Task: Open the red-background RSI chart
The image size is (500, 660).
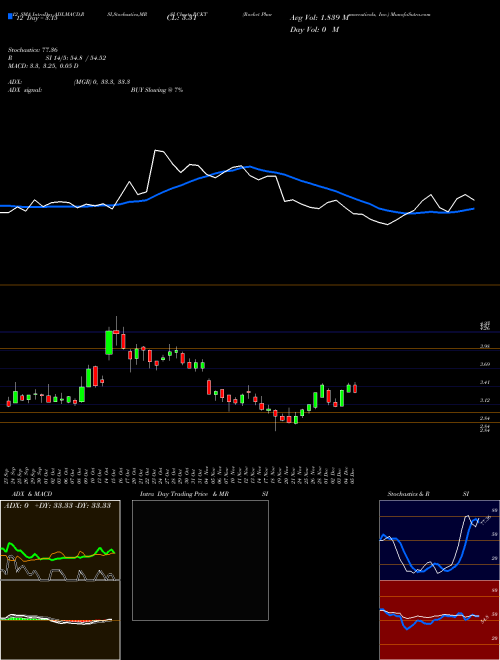Action: click(439, 620)
